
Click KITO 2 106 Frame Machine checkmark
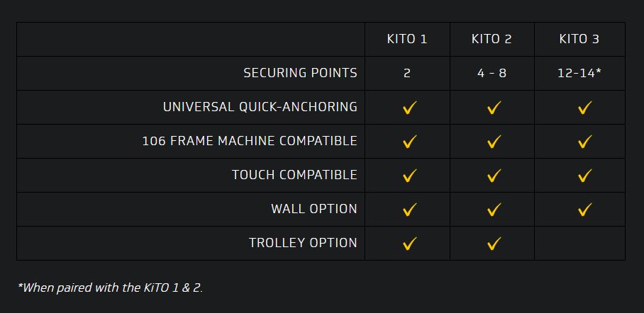point(494,142)
